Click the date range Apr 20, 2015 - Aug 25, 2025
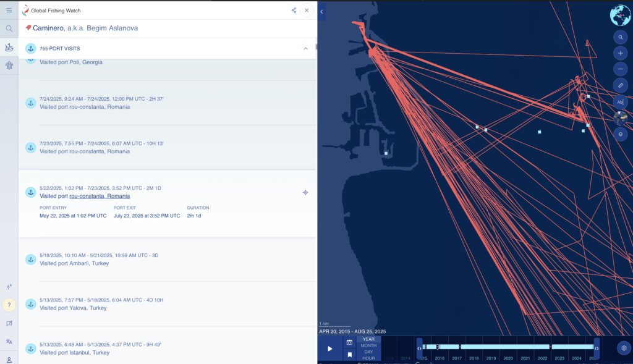Image resolution: width=633 pixels, height=364 pixels. point(352,331)
